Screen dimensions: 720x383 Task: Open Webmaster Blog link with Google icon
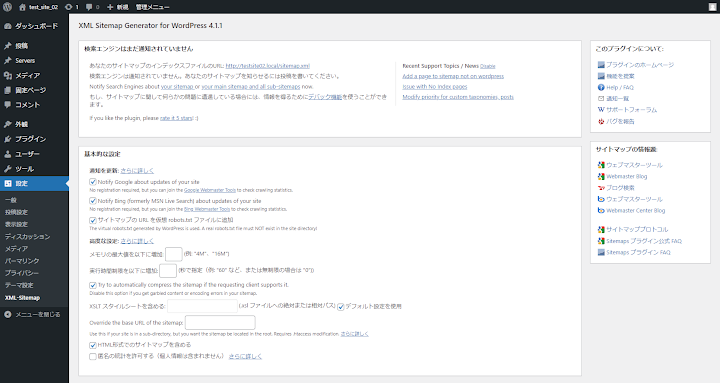click(x=626, y=176)
